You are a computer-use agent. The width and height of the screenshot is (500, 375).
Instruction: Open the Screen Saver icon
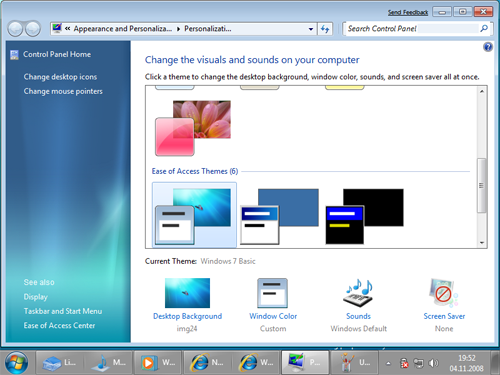pos(444,293)
